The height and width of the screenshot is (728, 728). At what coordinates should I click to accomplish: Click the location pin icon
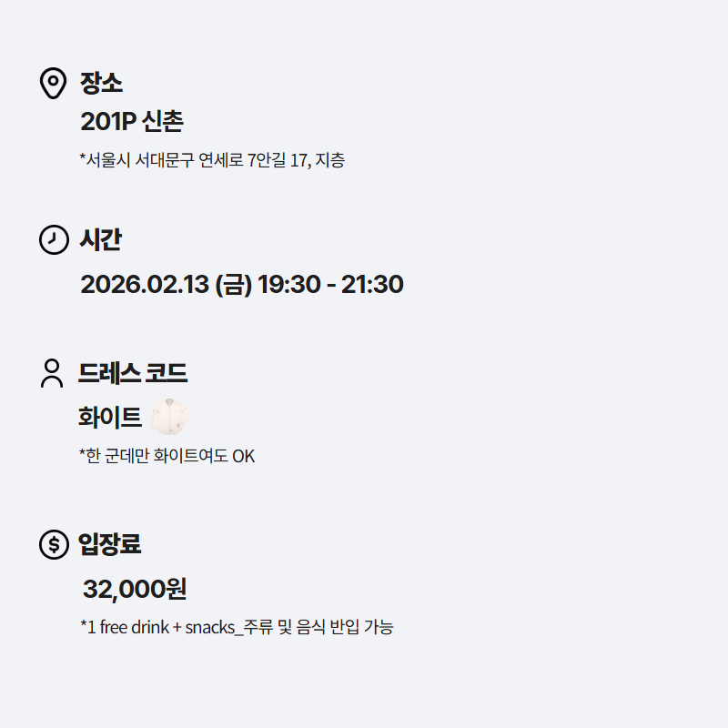point(53,83)
